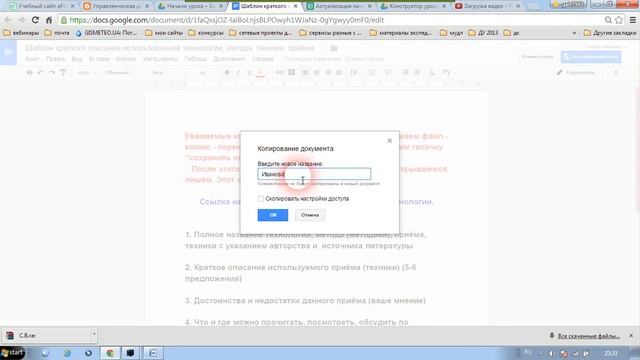Open the 'мои сайты' bookmark folder
640x360 pixels.
pos(164,33)
